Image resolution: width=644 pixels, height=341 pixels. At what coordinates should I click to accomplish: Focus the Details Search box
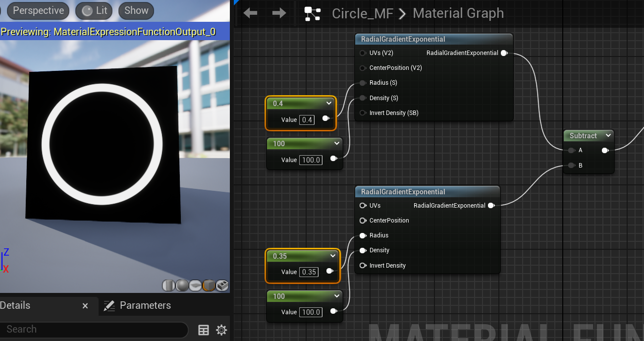coord(94,330)
